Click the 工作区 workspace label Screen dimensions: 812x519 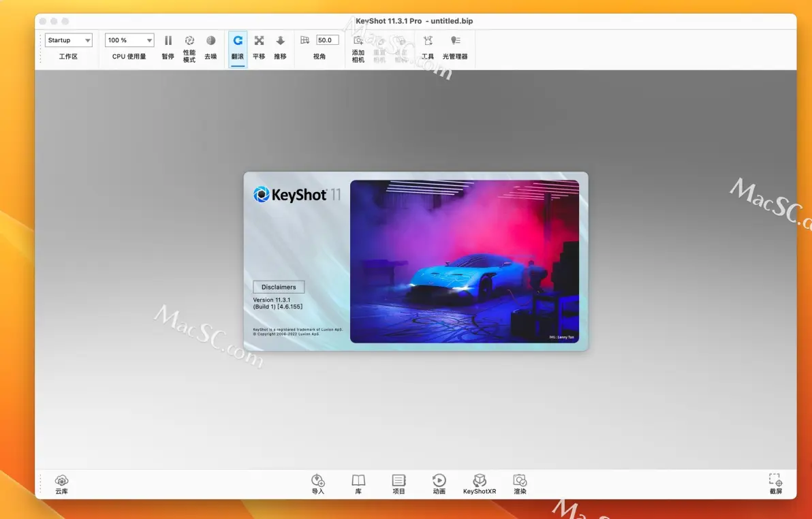[68, 57]
